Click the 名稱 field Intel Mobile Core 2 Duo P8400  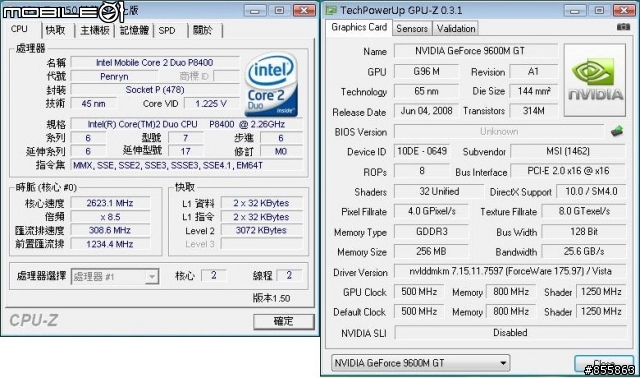click(155, 62)
